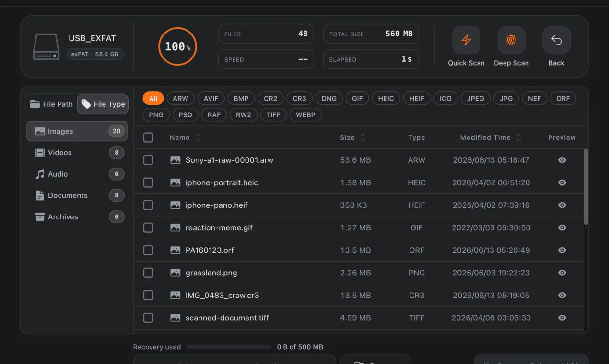This screenshot has height=364, width=609.
Task: Preview iphone-portrait.heic with its eye icon
Action: (x=562, y=182)
